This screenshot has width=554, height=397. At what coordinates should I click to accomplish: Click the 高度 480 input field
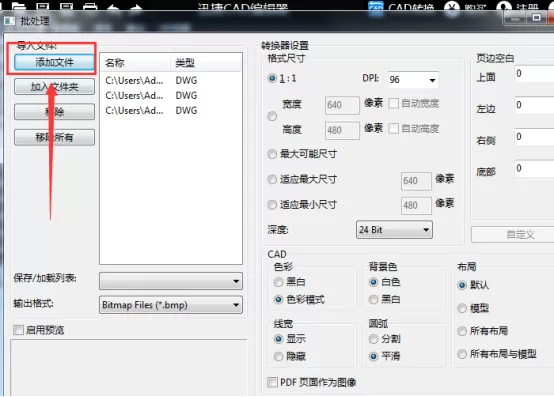pyautogui.click(x=342, y=131)
